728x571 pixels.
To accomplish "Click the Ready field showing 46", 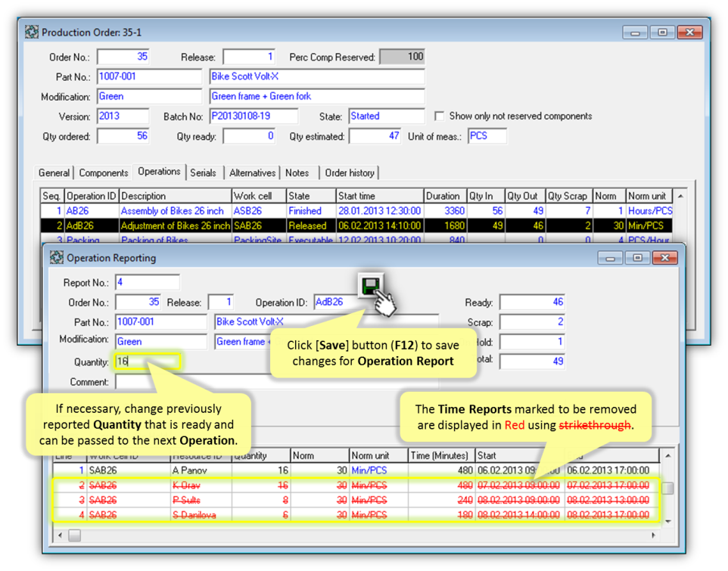I will [532, 302].
